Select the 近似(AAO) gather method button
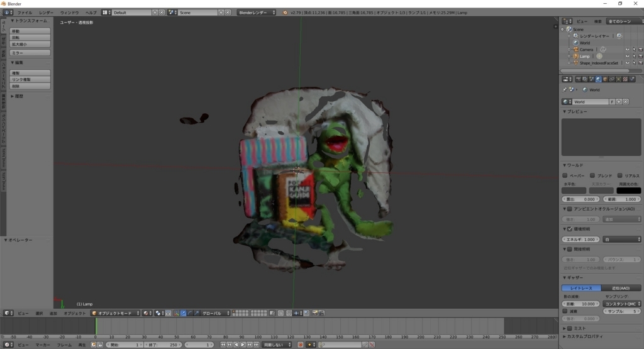644x349 pixels. click(621, 287)
